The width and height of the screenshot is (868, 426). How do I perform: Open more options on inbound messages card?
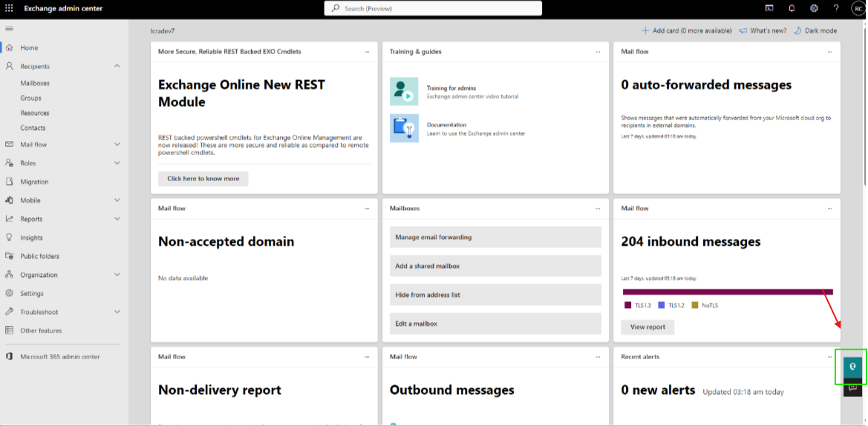click(829, 209)
